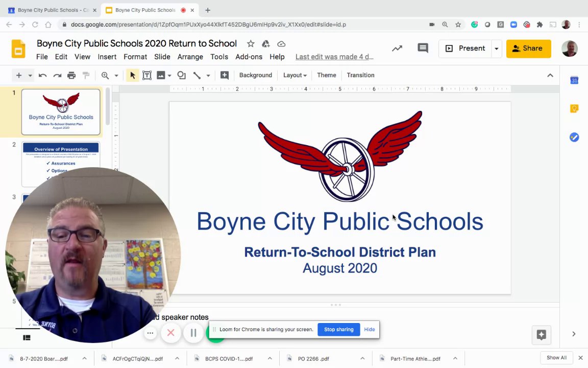Click the Present button
The image size is (588, 368).
(x=465, y=49)
